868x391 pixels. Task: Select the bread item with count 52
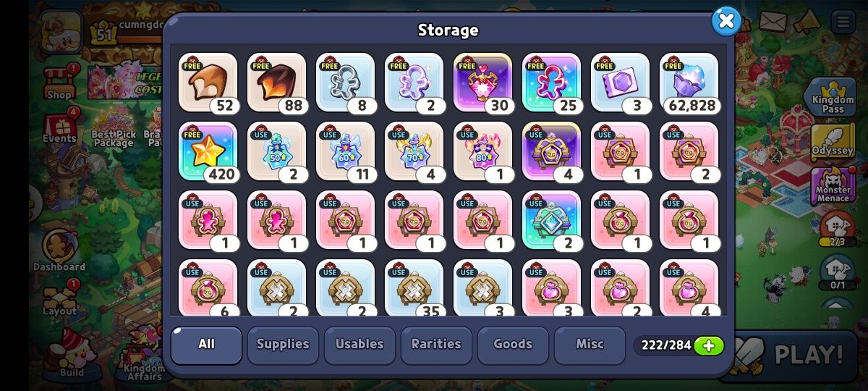[208, 83]
